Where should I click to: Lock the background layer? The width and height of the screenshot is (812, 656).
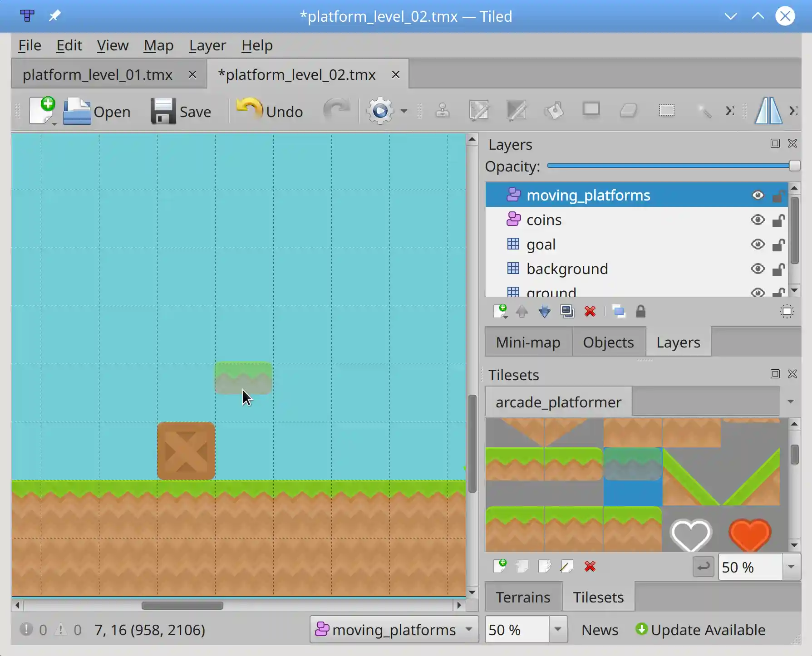coord(778,269)
